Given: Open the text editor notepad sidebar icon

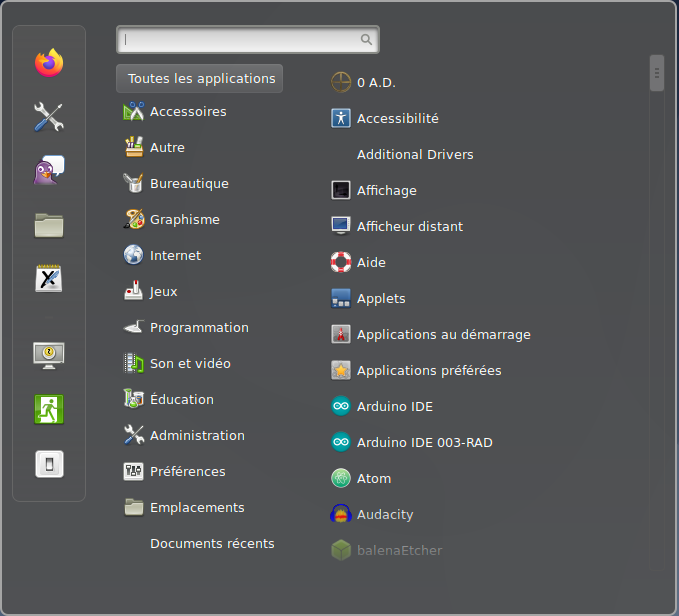Looking at the screenshot, I should pos(49,278).
